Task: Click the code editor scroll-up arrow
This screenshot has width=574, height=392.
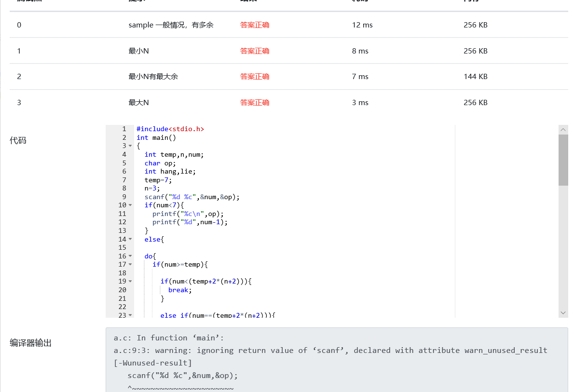Action: pos(563,130)
